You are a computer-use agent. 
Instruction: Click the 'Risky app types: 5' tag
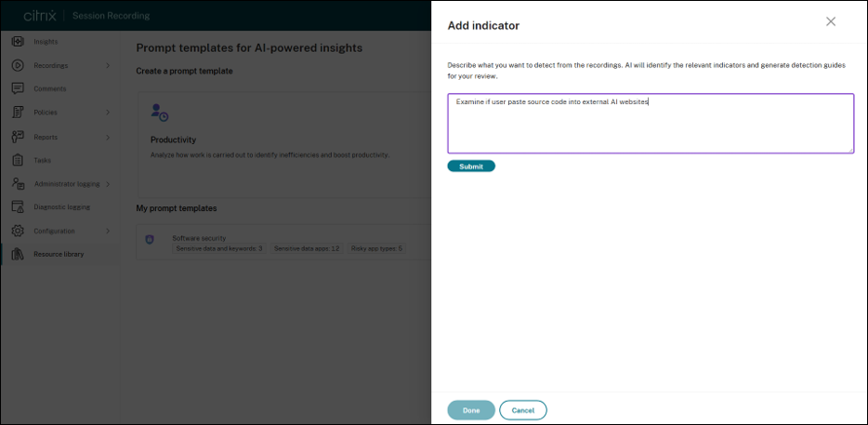coord(377,249)
